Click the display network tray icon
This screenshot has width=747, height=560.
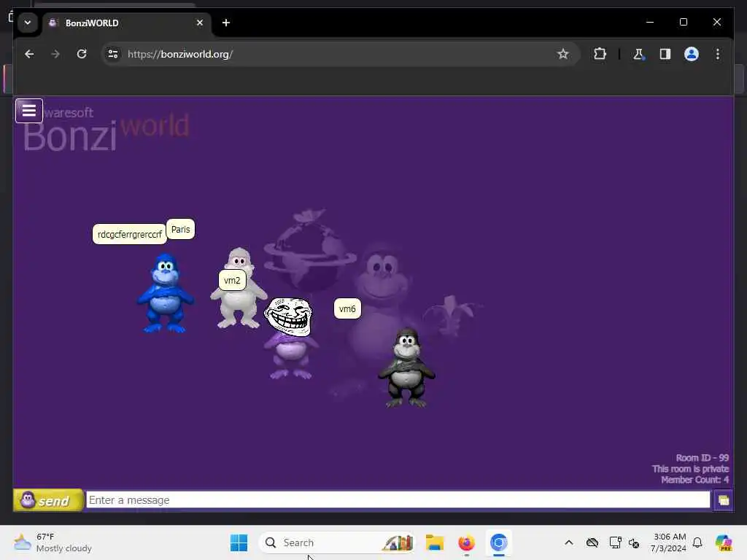615,542
